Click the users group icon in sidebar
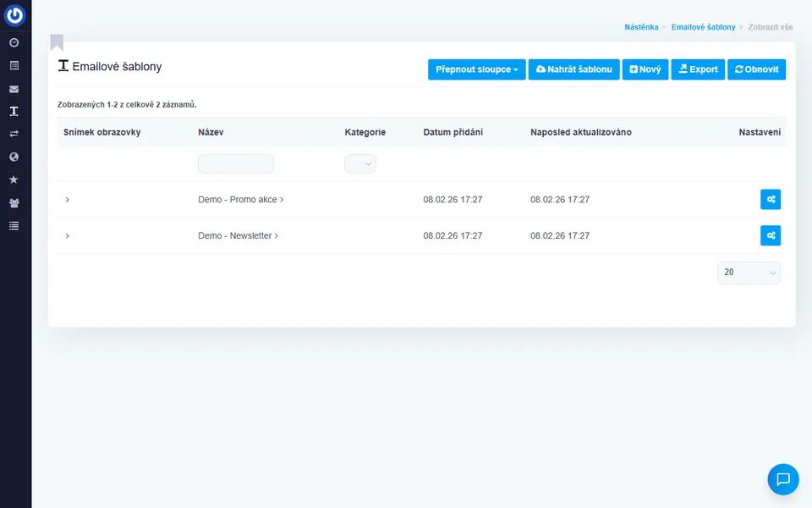The width and height of the screenshot is (812, 508). (x=14, y=203)
